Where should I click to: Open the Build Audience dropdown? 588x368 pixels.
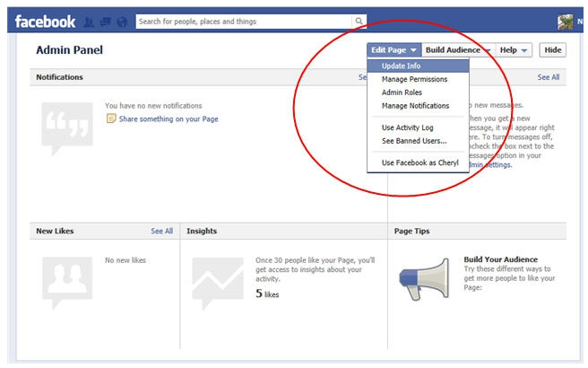pyautogui.click(x=458, y=50)
